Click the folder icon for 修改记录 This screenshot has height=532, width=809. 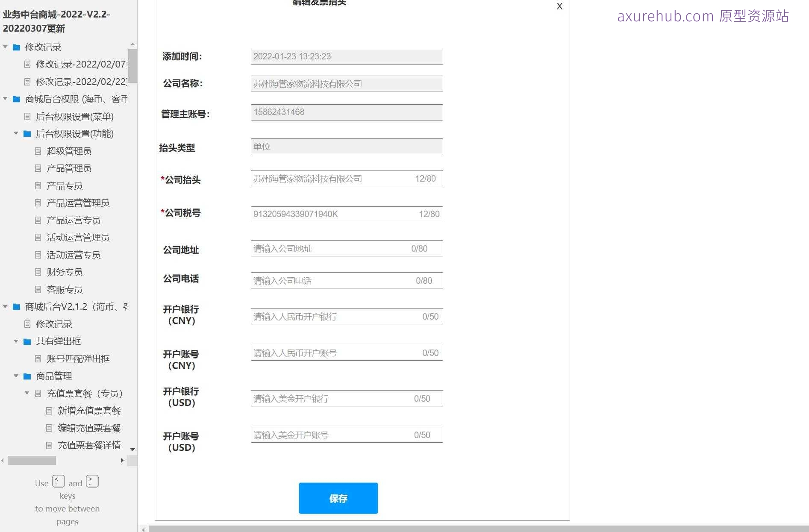(x=16, y=47)
